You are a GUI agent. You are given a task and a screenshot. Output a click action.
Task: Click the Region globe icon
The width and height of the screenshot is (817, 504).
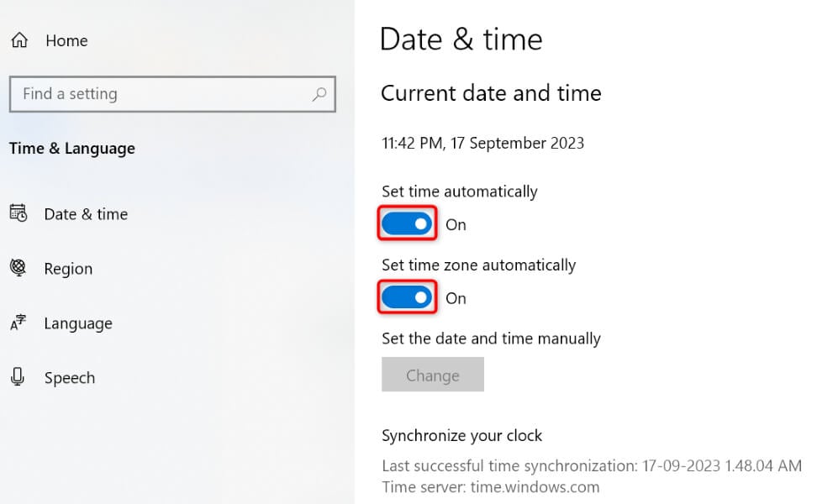[x=18, y=268]
